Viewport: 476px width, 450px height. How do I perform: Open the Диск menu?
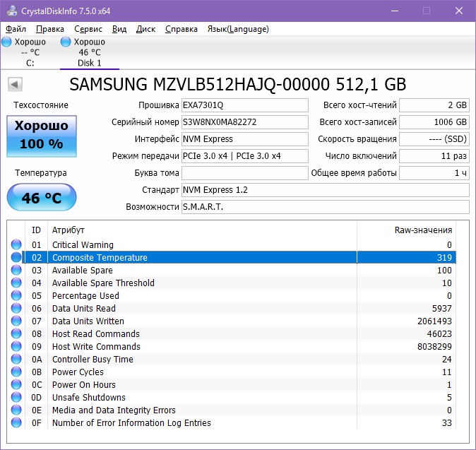145,29
